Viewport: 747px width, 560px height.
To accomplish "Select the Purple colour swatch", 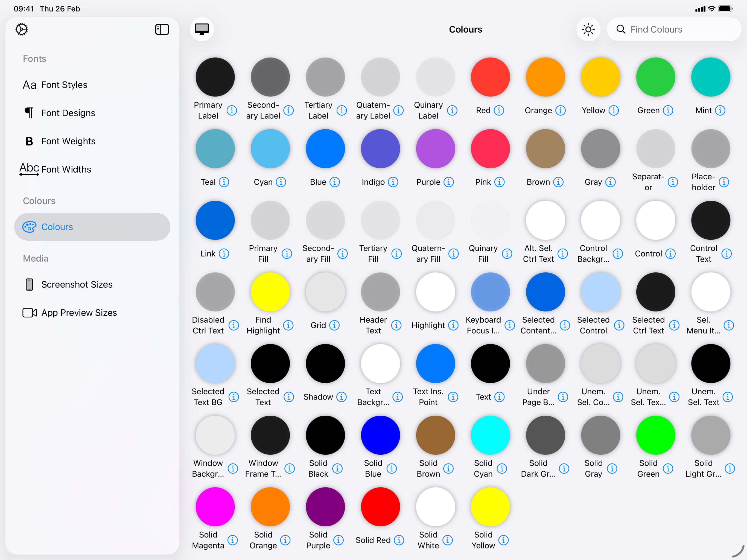I will click(435, 148).
